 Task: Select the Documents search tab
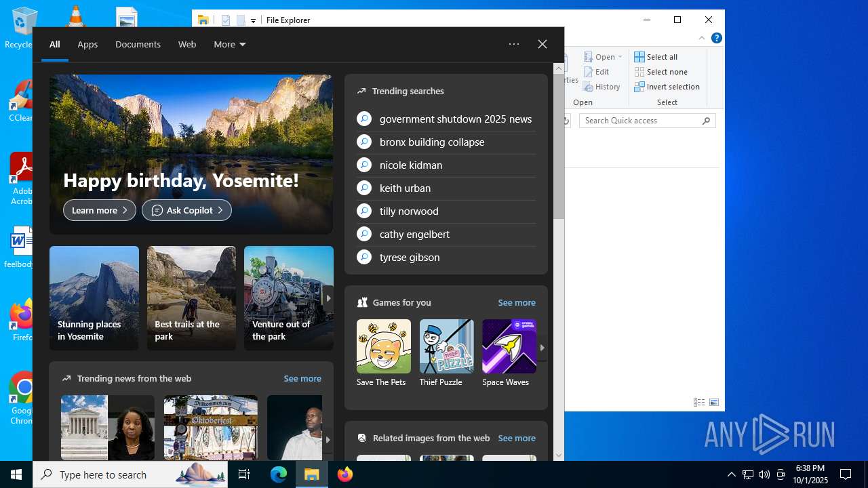138,44
